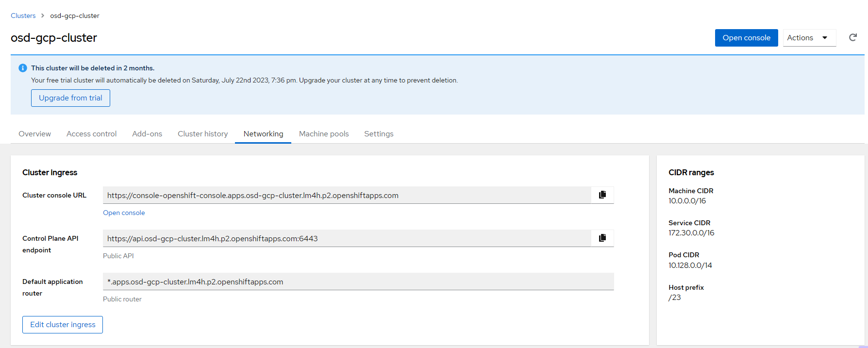Click the Public API label

click(118, 256)
